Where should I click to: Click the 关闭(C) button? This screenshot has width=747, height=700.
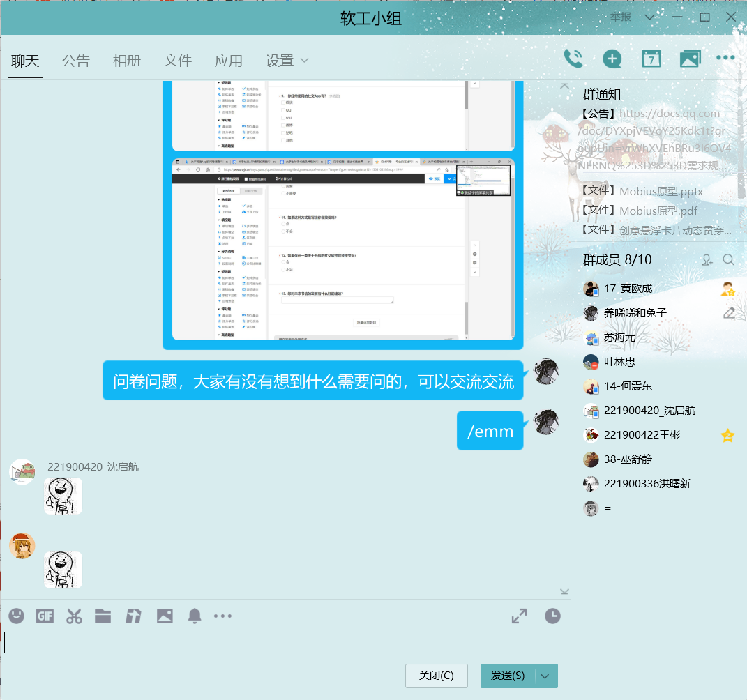(x=437, y=676)
